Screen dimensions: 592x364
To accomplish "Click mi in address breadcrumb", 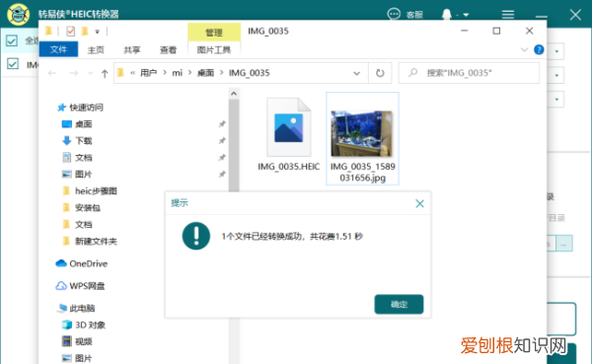I will (x=177, y=73).
